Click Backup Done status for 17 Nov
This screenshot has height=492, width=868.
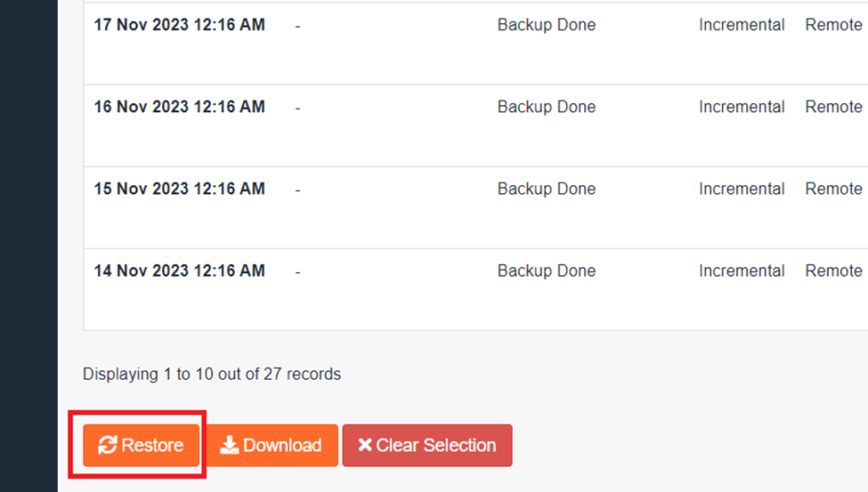tap(546, 25)
